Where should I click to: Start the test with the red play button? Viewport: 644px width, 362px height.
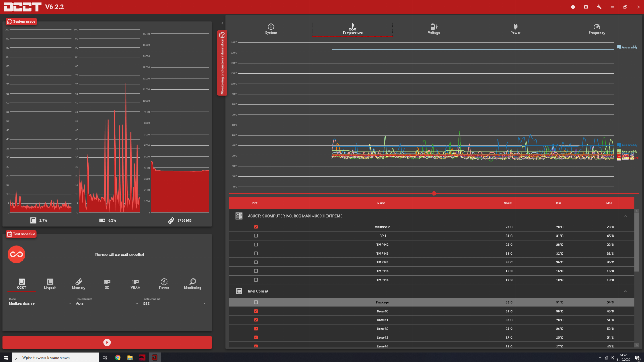click(x=107, y=342)
